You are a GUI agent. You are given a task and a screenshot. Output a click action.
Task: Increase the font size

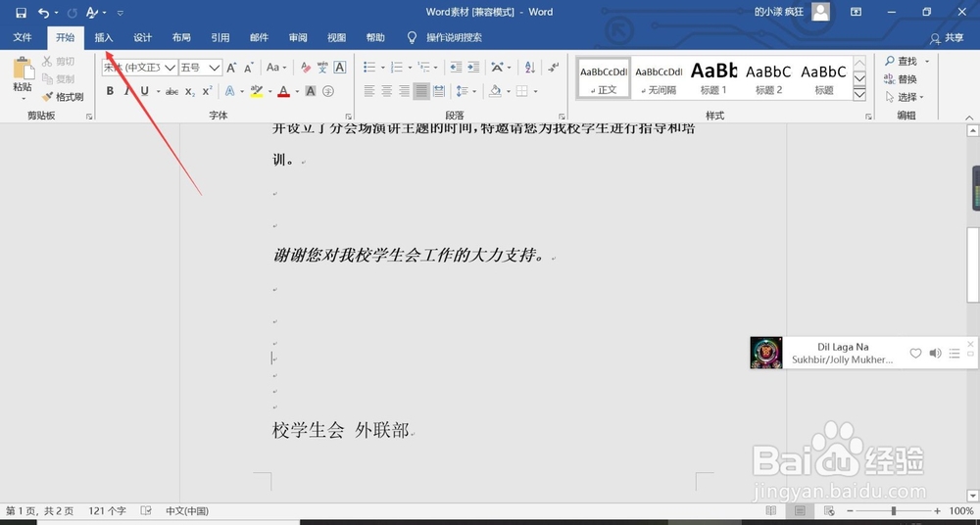click(x=231, y=68)
